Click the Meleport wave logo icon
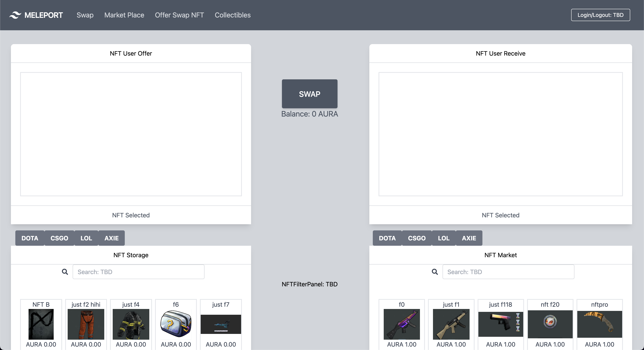 click(x=15, y=15)
